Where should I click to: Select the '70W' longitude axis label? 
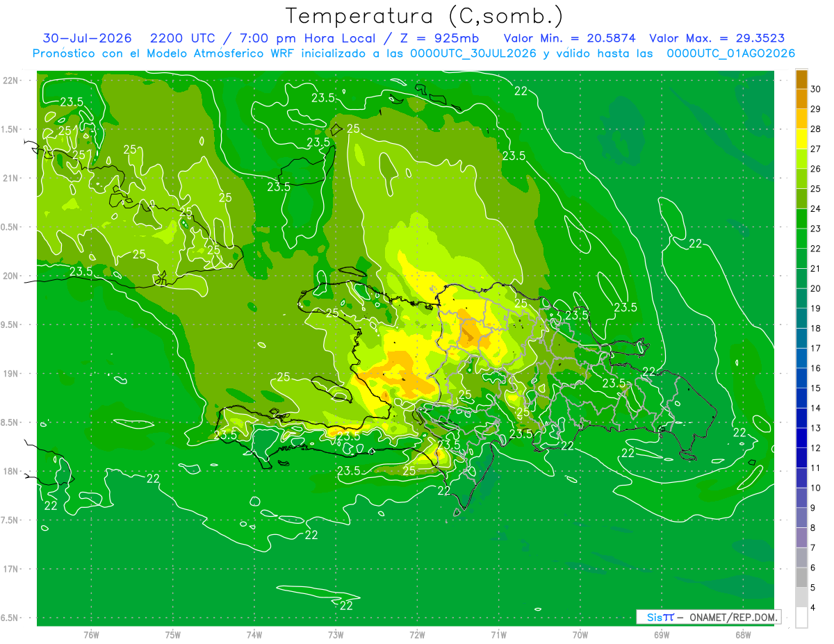click(580, 634)
